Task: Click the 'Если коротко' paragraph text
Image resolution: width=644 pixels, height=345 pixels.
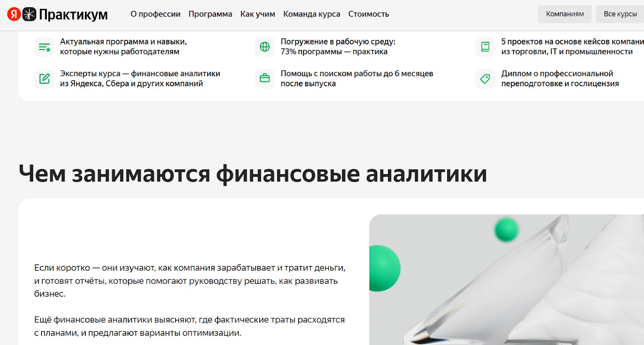Action: (190, 281)
